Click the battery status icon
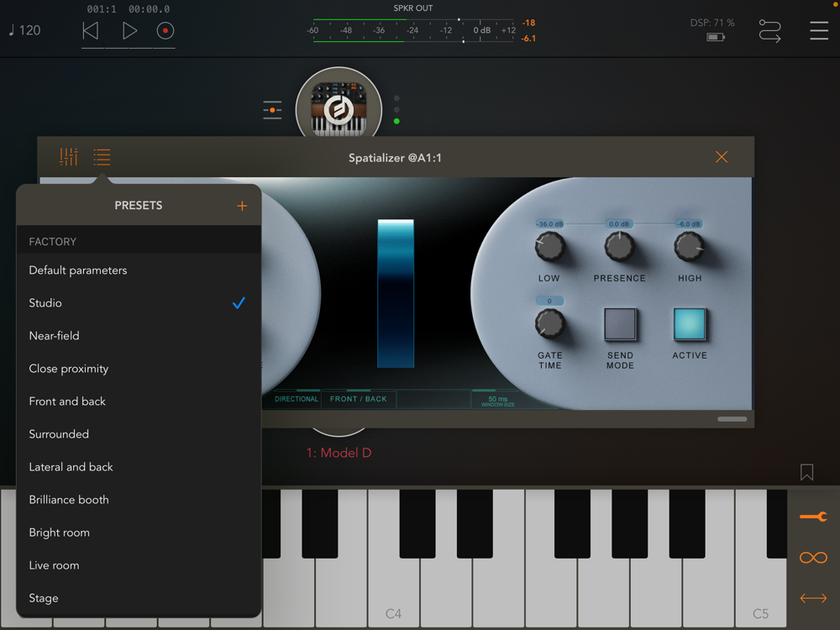Image resolution: width=840 pixels, height=630 pixels. 715,37
